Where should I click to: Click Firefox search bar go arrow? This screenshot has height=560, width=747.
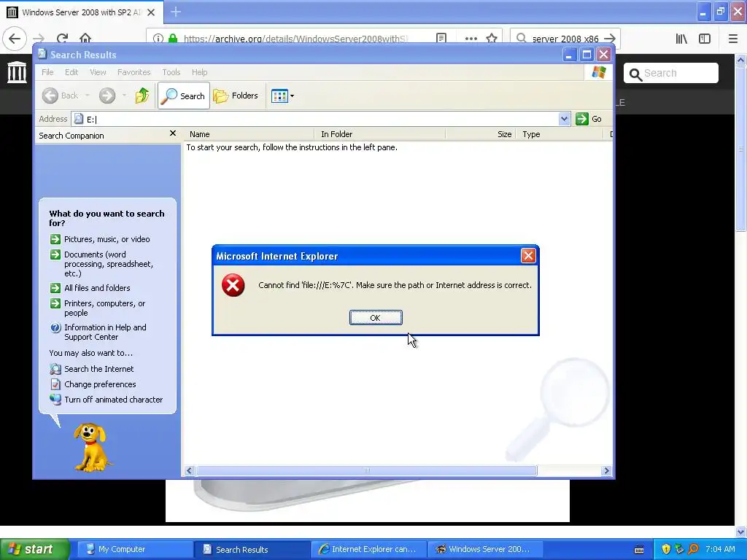pyautogui.click(x=609, y=39)
